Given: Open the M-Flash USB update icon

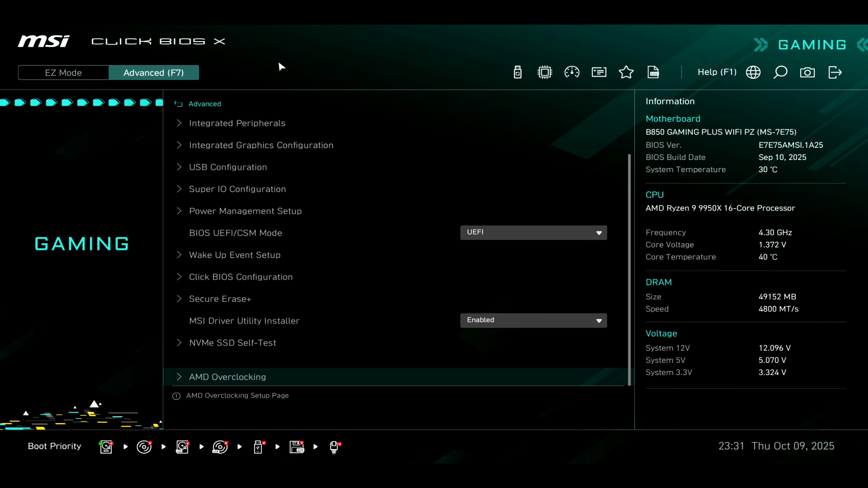Looking at the screenshot, I should [518, 72].
